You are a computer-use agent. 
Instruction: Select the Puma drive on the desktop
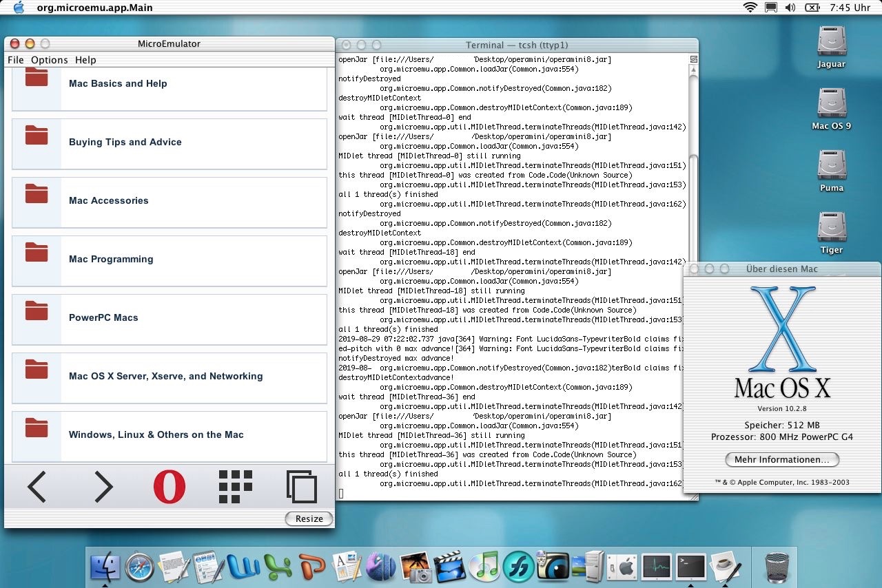(x=832, y=171)
